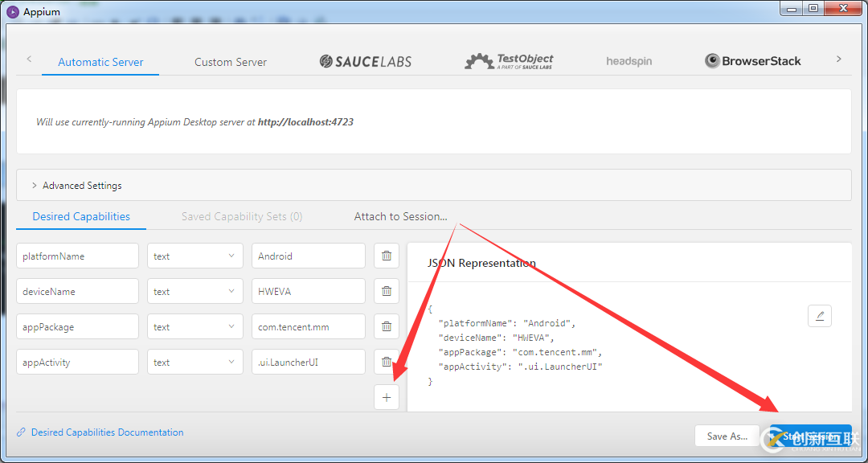
Task: Click the http://localhost:4723 server address text
Action: coord(305,122)
